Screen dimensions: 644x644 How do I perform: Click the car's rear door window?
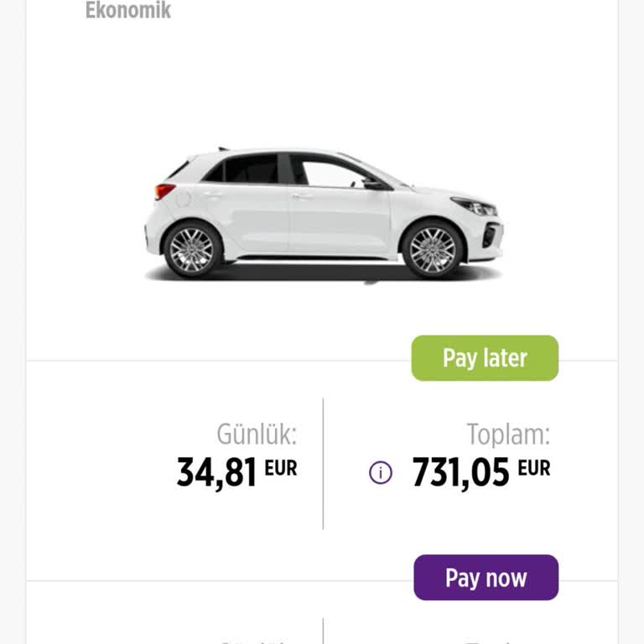click(x=251, y=170)
